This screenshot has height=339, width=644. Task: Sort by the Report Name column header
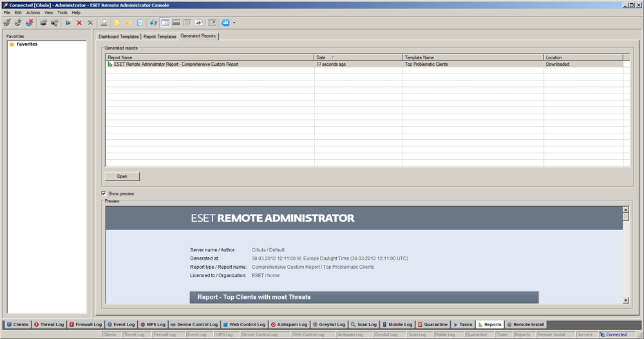pos(209,57)
